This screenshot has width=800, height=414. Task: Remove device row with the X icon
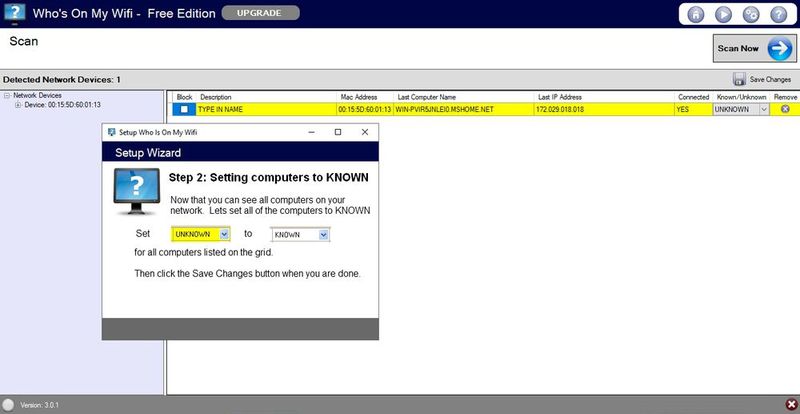coord(785,109)
